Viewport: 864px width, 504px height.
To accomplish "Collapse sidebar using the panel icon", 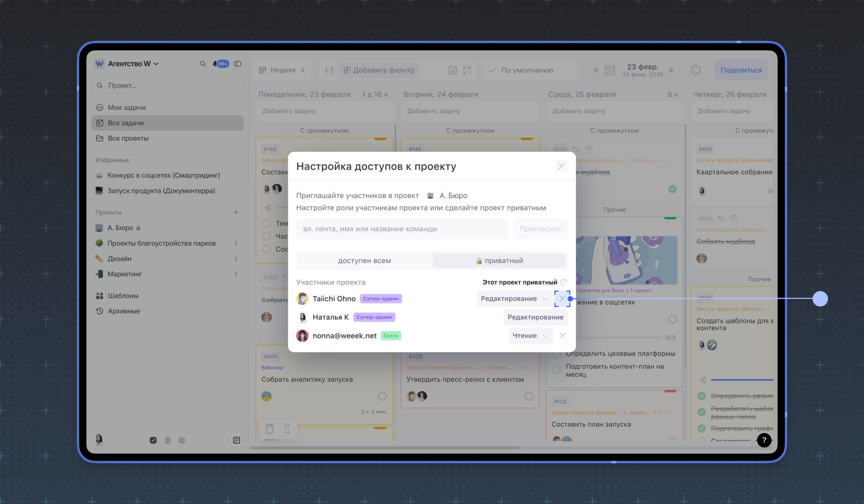I will pos(238,64).
